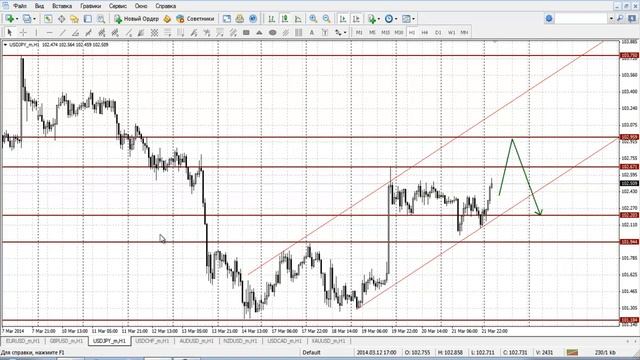Switch chart to line chart
Viewport: 640px width, 360px height.
click(298, 19)
